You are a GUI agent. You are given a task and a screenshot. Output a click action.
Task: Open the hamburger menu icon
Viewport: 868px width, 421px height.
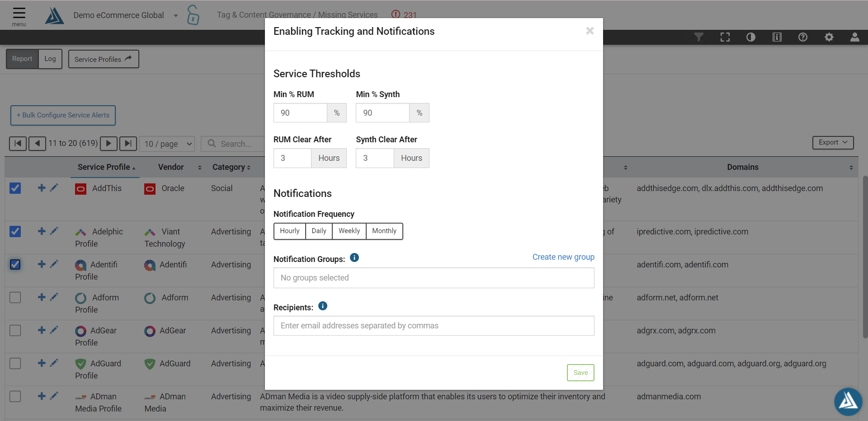point(19,13)
